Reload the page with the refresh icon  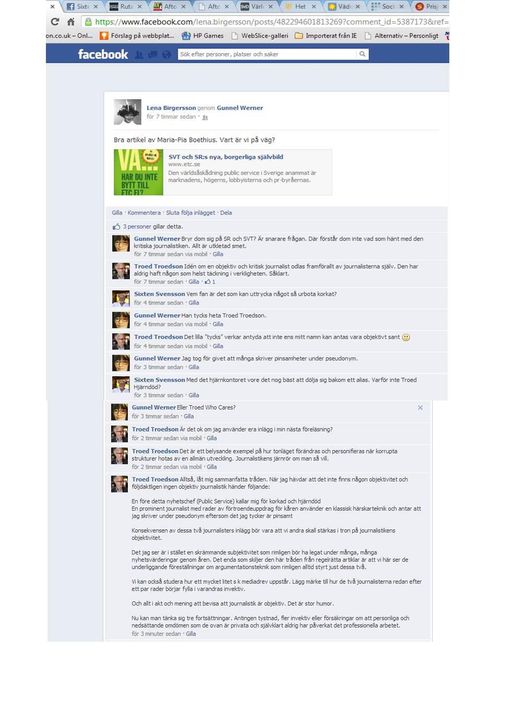click(x=55, y=22)
